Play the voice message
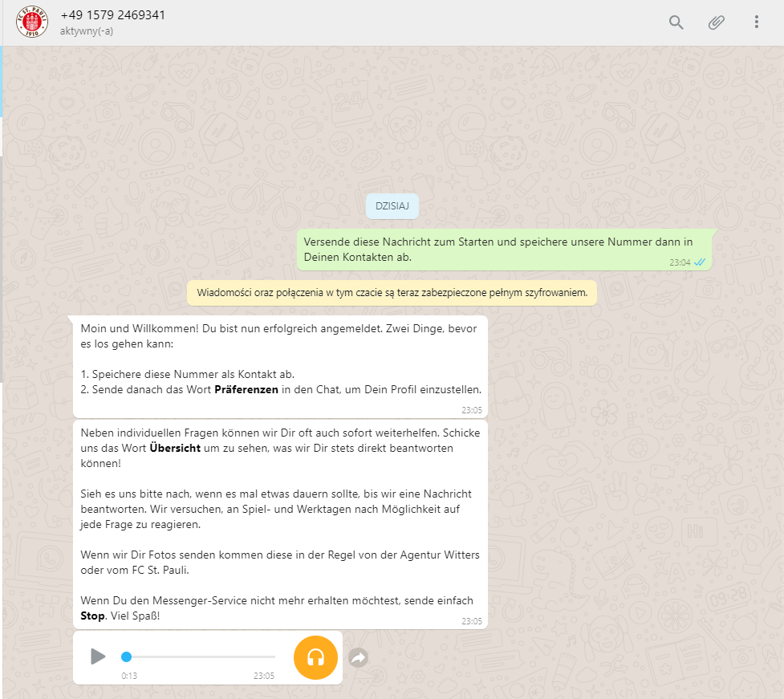 coord(98,656)
